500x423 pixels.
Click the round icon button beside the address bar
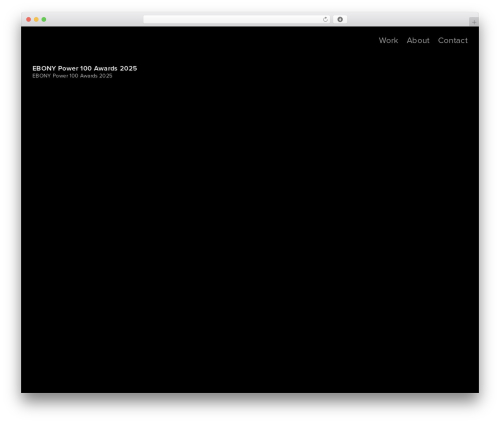(340, 19)
